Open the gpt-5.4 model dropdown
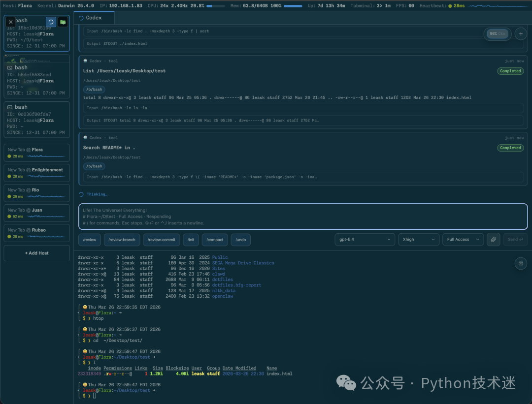Image resolution: width=532 pixels, height=404 pixels. click(x=365, y=240)
